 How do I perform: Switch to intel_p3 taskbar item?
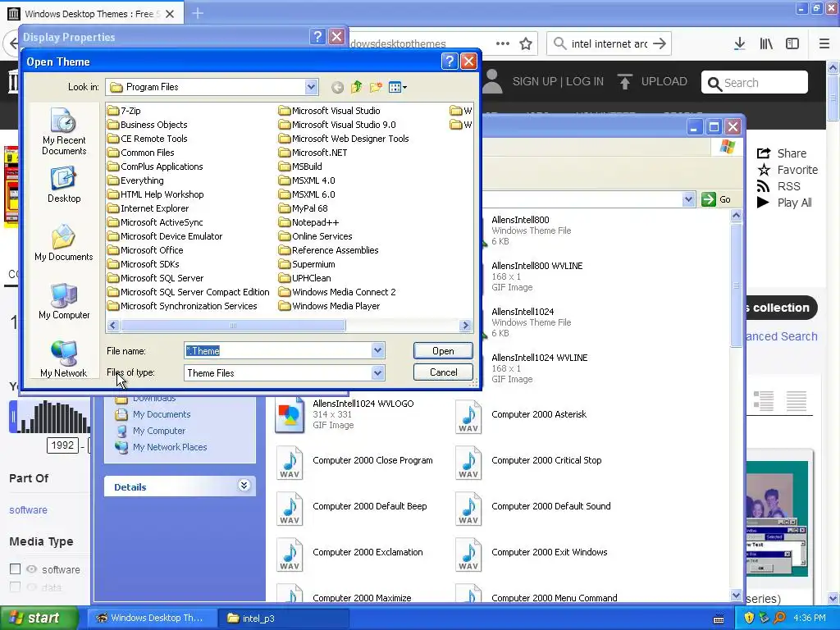click(283, 619)
